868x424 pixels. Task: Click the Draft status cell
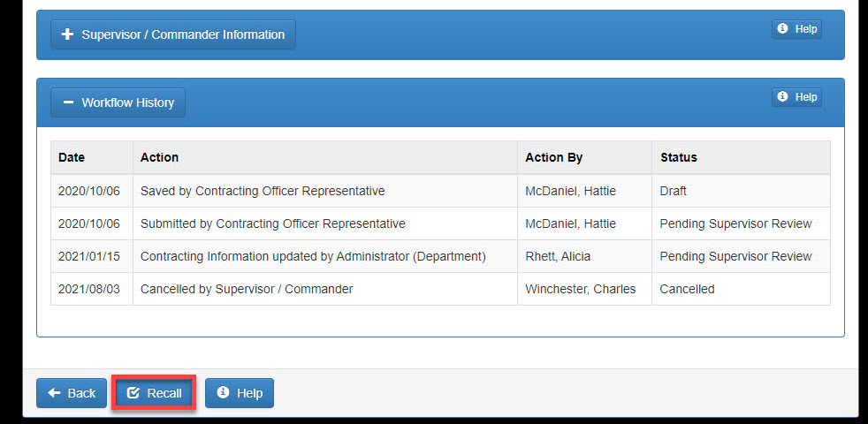tap(673, 191)
